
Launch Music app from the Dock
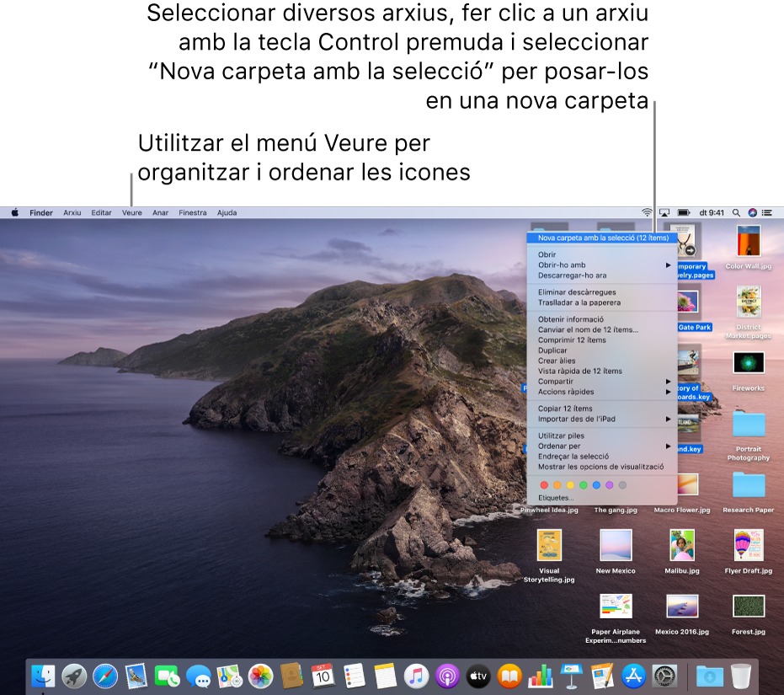(416, 676)
